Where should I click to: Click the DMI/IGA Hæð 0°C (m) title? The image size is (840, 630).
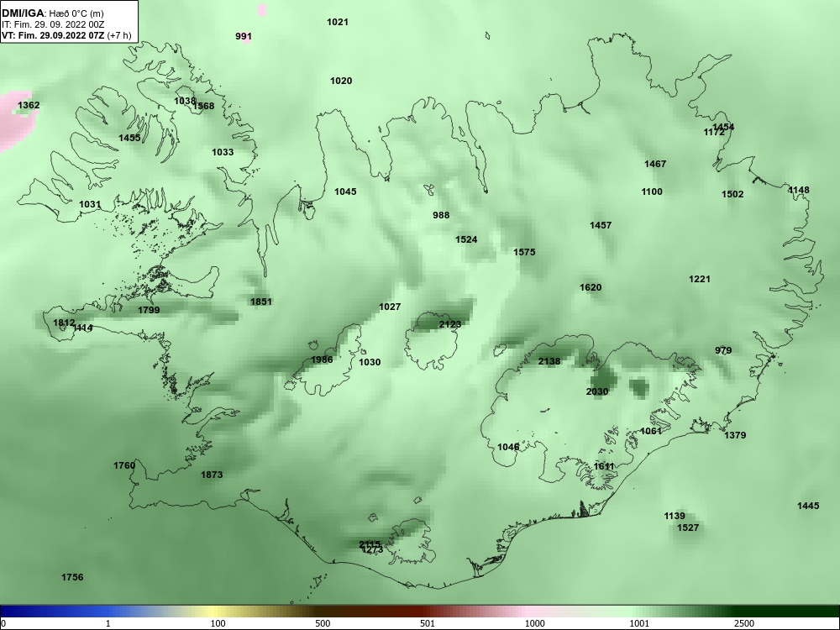53,13
